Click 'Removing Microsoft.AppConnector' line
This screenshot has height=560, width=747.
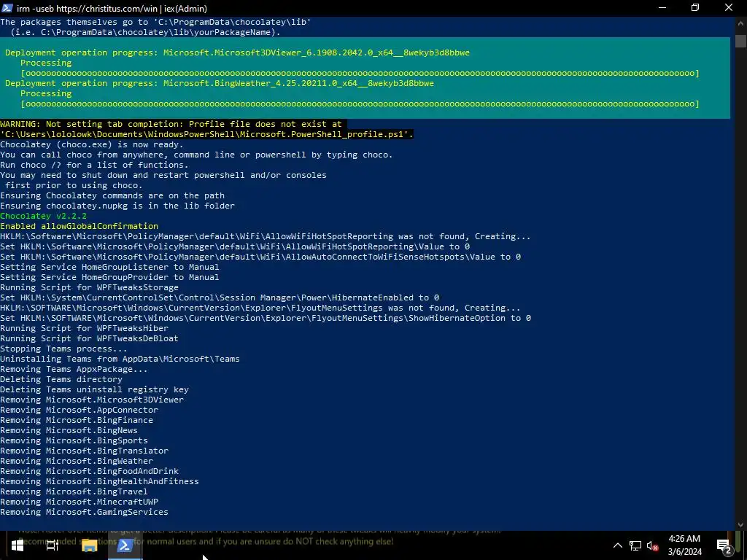click(x=79, y=410)
